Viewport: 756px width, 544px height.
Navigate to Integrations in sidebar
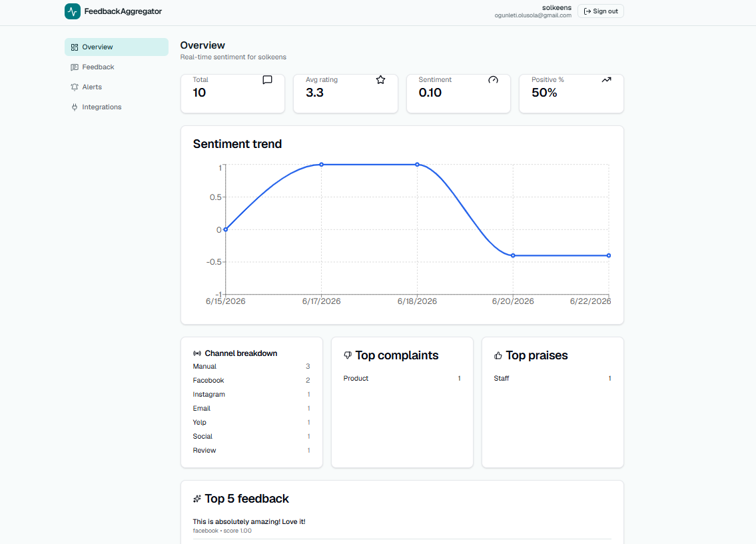[x=116, y=107]
